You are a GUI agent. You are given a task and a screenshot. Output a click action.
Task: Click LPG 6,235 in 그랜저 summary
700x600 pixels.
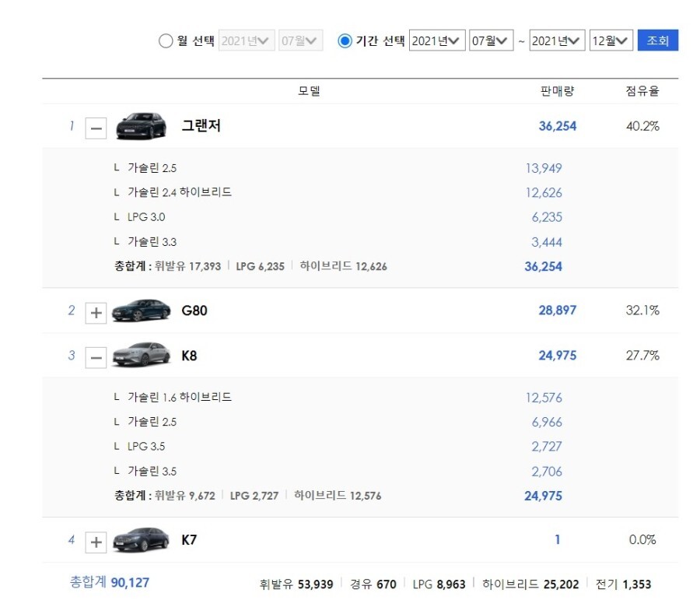click(261, 266)
